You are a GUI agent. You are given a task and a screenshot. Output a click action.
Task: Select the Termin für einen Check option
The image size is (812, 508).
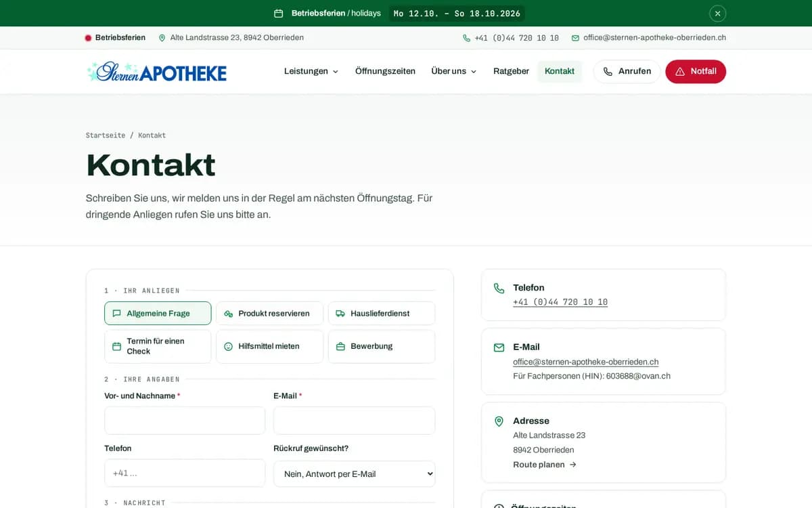pyautogui.click(x=158, y=346)
